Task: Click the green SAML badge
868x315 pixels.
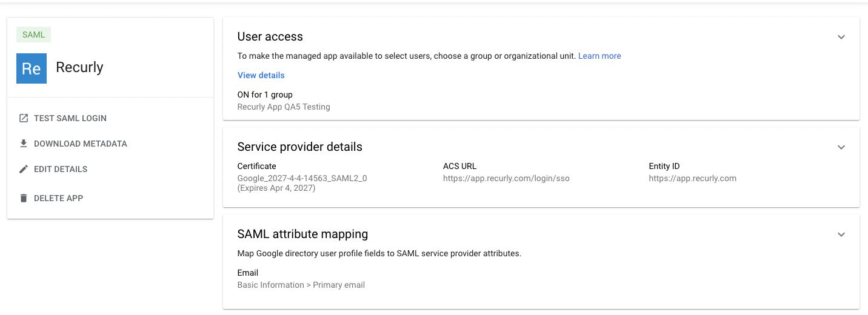Action: 33,35
